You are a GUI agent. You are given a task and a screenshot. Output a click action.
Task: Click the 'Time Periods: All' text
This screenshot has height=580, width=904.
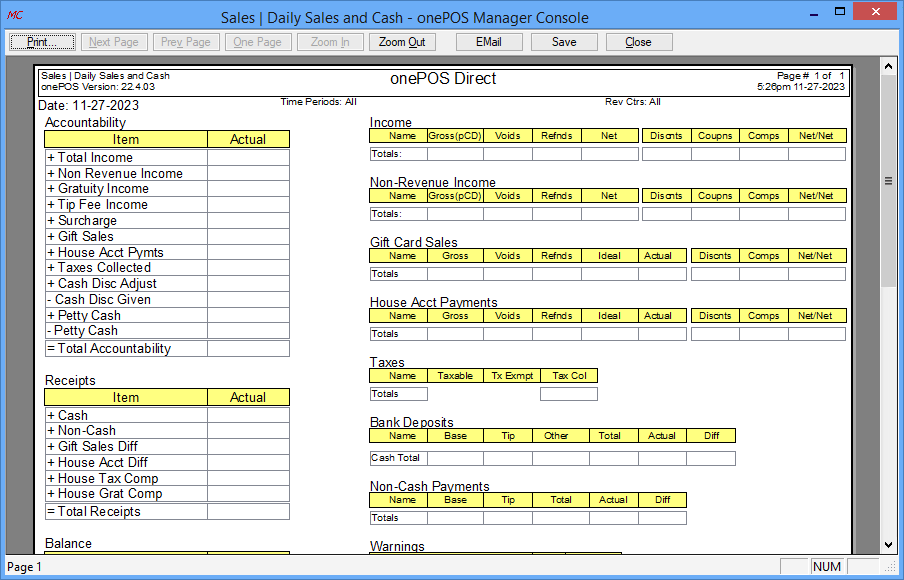(x=319, y=102)
